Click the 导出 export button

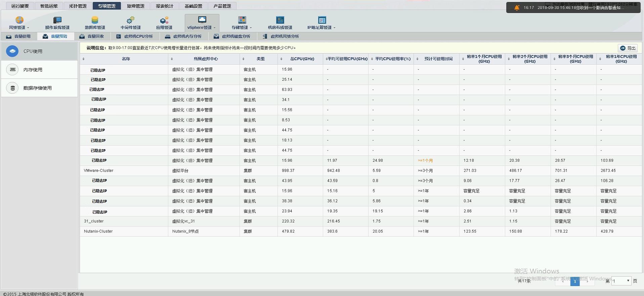(x=628, y=48)
